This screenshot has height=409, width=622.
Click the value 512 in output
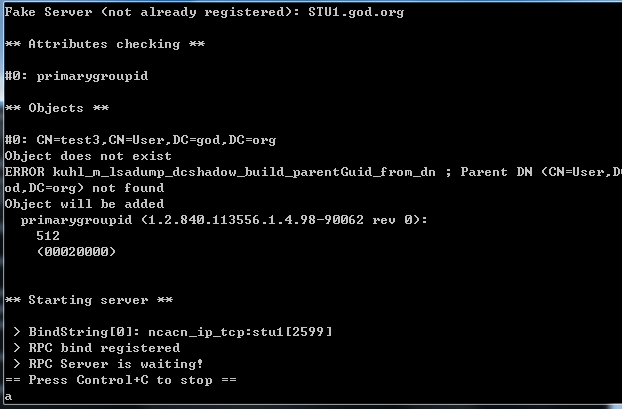pyautogui.click(x=48, y=236)
